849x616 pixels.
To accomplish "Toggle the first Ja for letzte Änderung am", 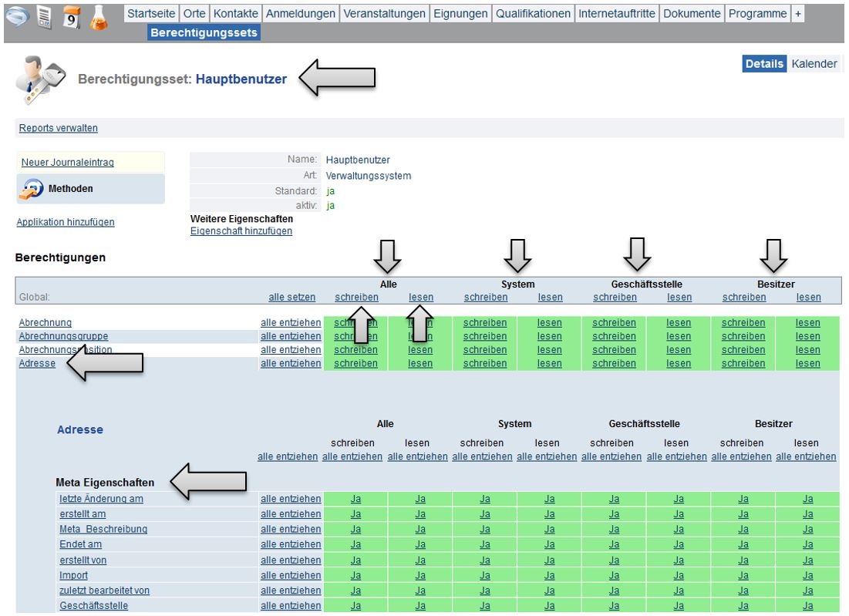I will pyautogui.click(x=355, y=499).
